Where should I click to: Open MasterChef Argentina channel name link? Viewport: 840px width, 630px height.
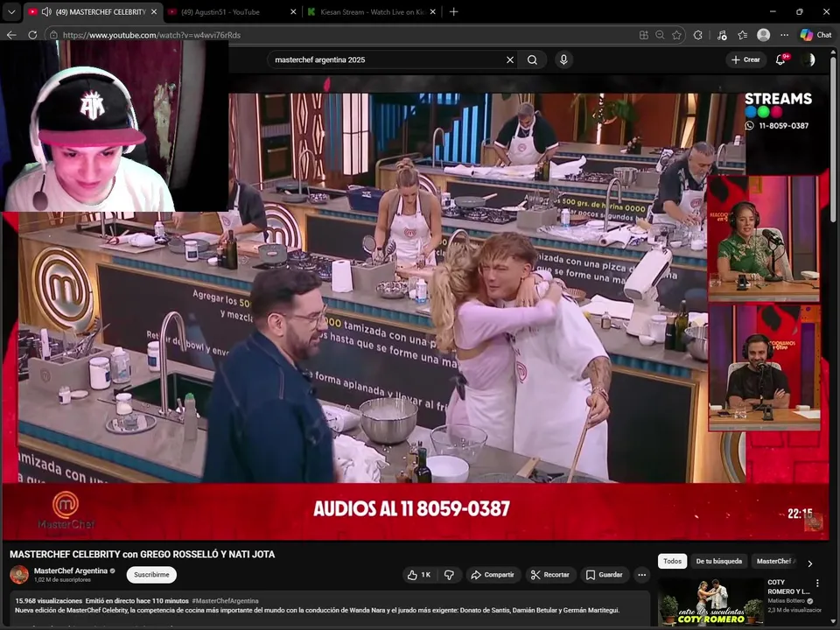[71, 570]
